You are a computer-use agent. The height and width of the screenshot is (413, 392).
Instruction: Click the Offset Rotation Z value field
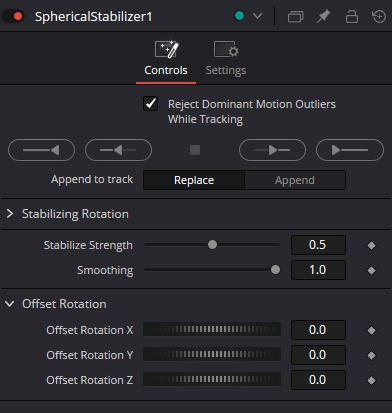pos(318,380)
